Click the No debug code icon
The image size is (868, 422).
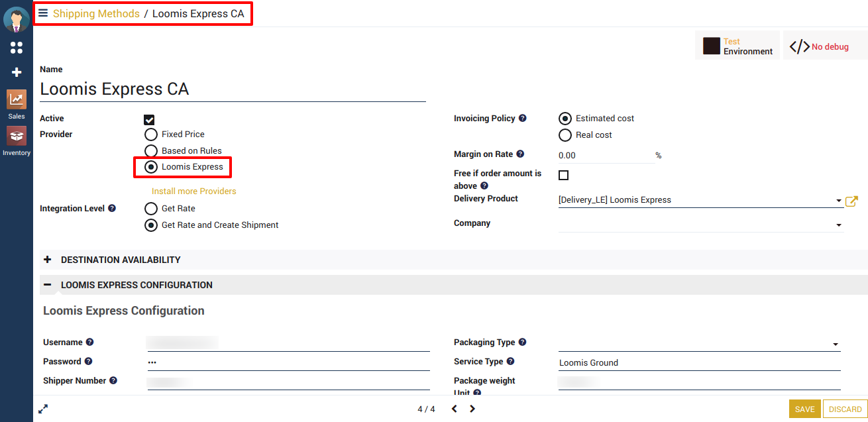point(800,46)
